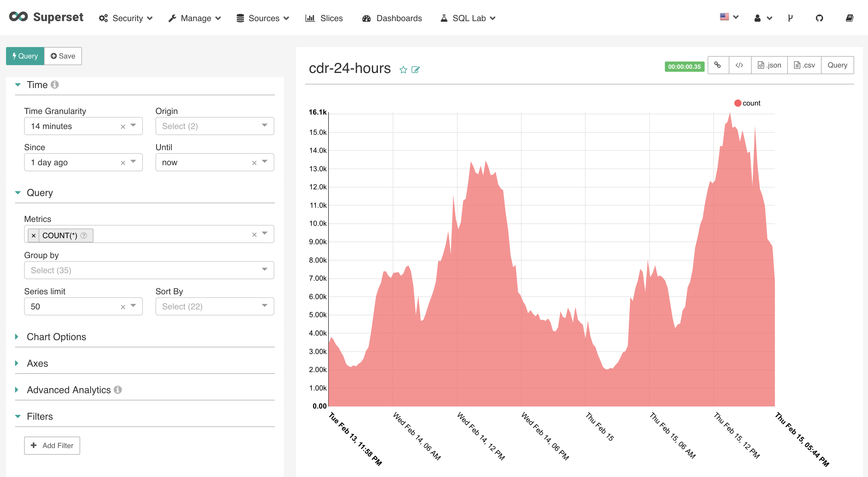Open the Group by dropdown

coord(149,270)
